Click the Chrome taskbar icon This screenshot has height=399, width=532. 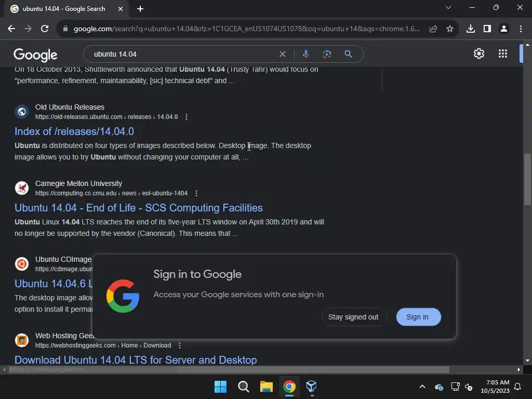(x=289, y=387)
